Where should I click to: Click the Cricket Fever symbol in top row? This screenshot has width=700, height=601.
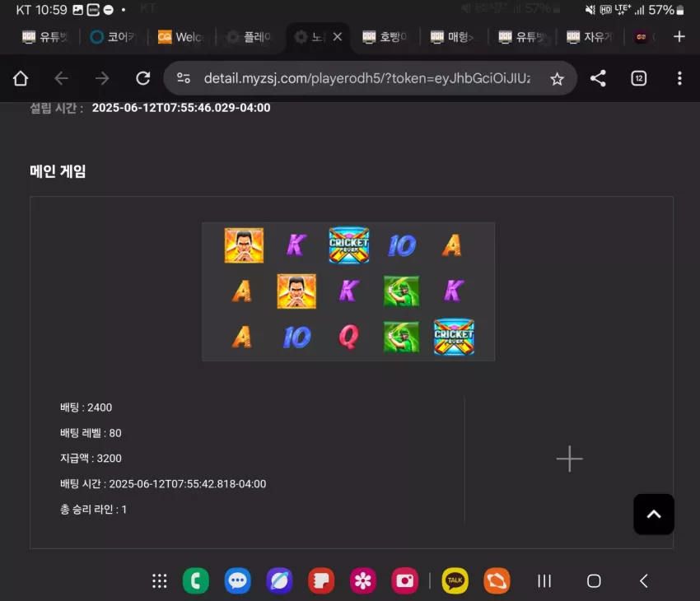pos(348,245)
